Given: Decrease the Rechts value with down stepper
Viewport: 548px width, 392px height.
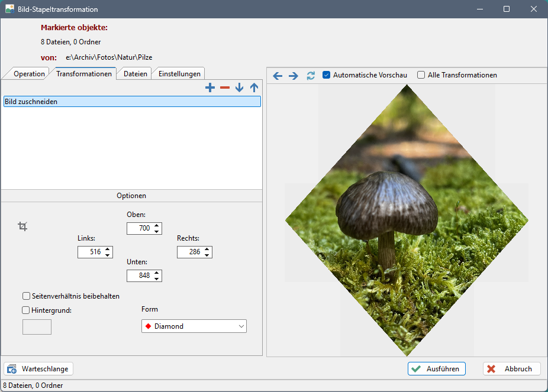Looking at the screenshot, I should tap(207, 255).
